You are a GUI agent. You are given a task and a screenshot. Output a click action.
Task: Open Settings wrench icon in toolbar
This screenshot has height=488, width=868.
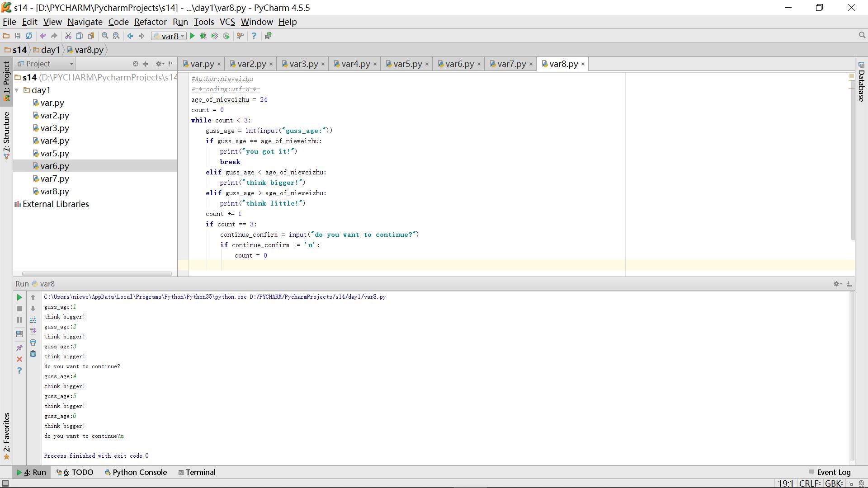pos(240,36)
